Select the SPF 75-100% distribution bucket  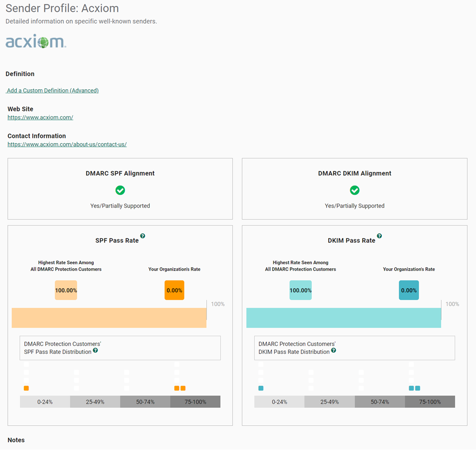click(x=195, y=402)
